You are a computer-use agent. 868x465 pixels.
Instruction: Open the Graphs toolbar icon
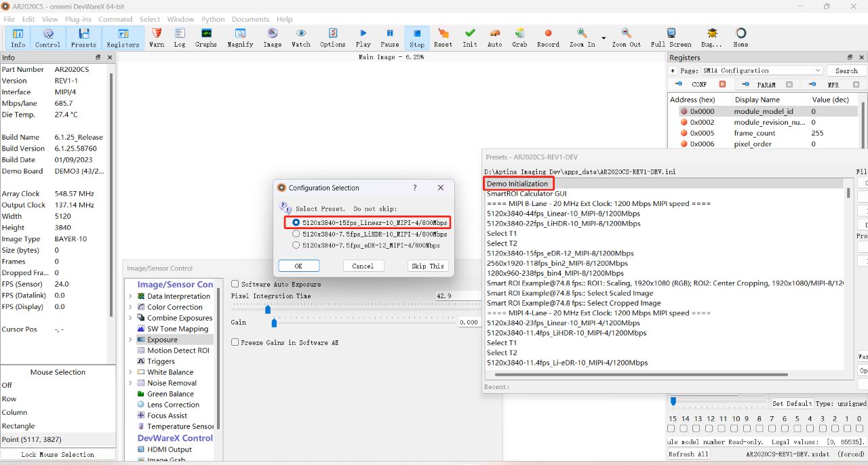[x=206, y=37]
